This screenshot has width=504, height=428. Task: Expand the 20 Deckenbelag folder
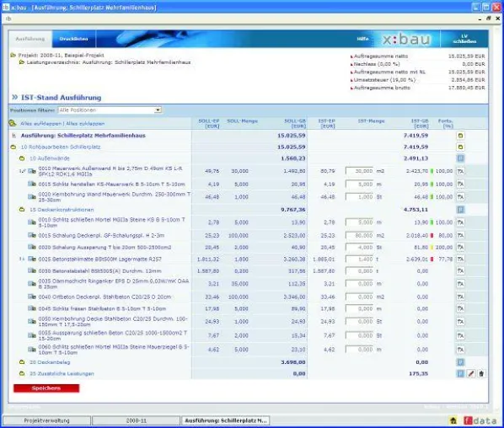(x=22, y=362)
